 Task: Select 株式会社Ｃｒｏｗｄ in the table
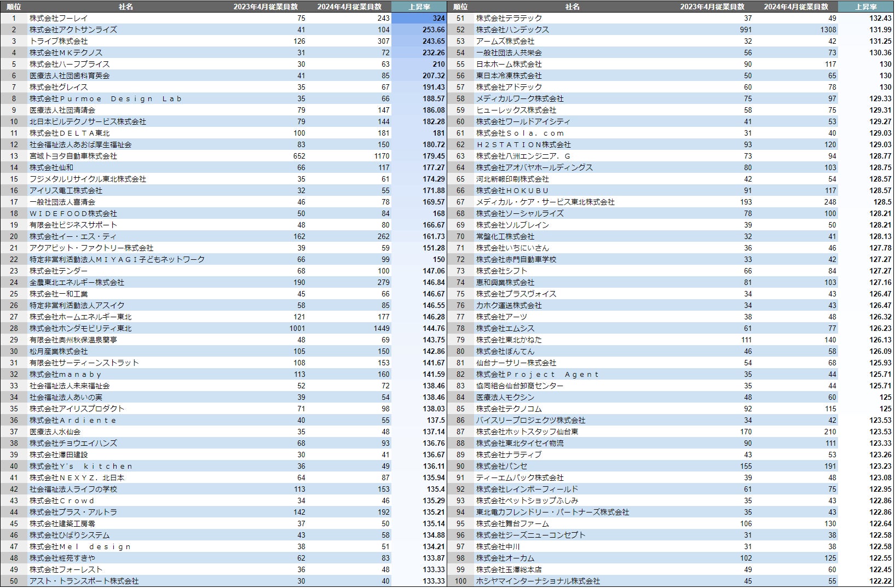pyautogui.click(x=62, y=500)
